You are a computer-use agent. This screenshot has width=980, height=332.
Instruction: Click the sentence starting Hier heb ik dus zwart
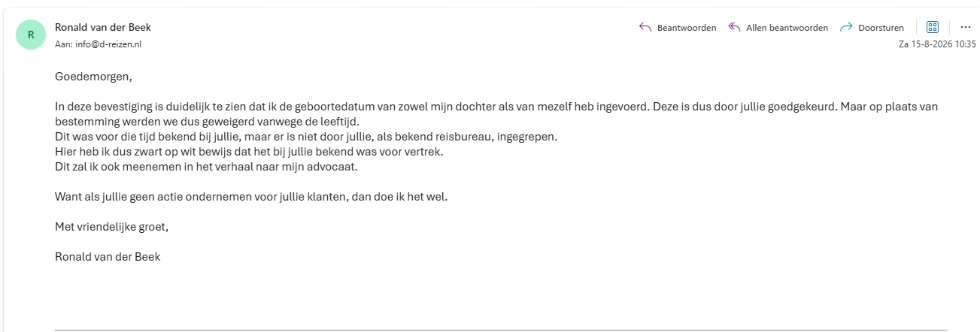249,152
